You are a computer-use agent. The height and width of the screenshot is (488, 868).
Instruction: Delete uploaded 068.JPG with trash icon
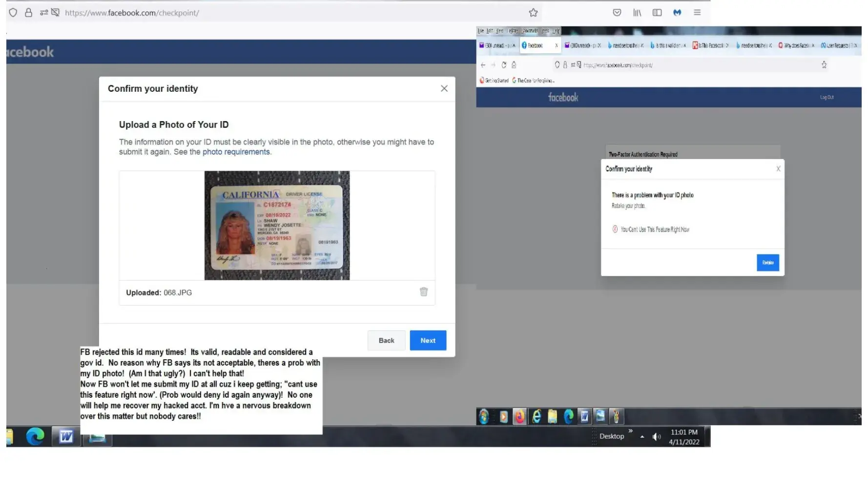tap(423, 292)
